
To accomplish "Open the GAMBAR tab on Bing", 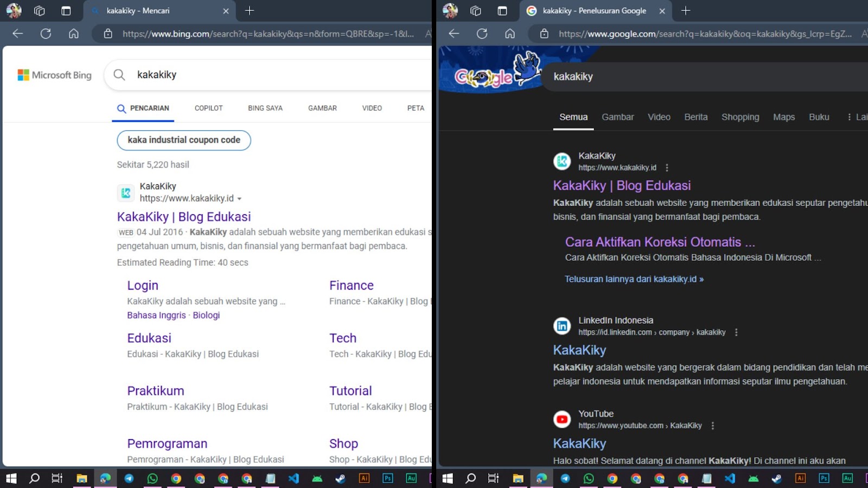I will [322, 108].
